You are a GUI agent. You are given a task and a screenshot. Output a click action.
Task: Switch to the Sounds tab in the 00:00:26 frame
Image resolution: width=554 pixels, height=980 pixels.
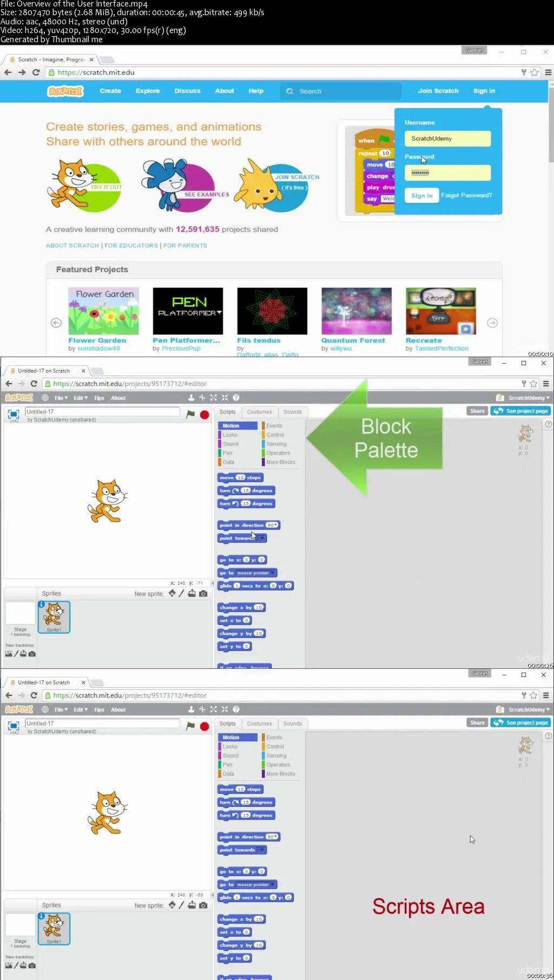point(293,412)
